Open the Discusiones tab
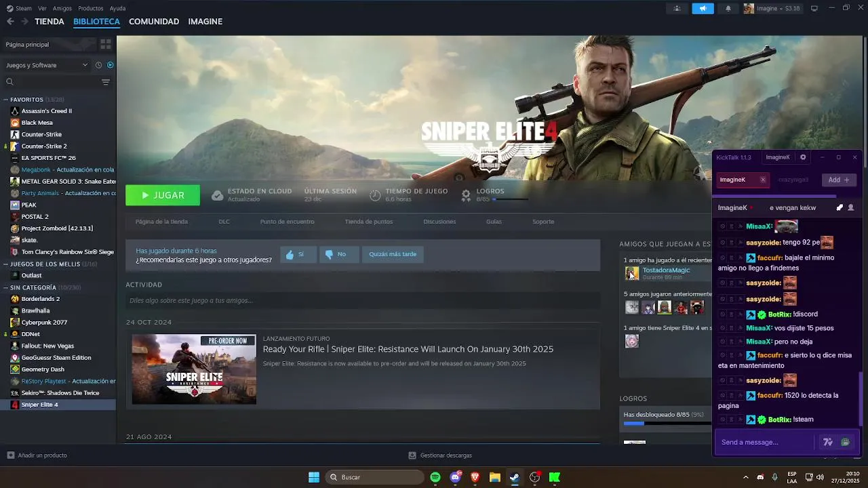868x488 pixels. click(x=439, y=222)
